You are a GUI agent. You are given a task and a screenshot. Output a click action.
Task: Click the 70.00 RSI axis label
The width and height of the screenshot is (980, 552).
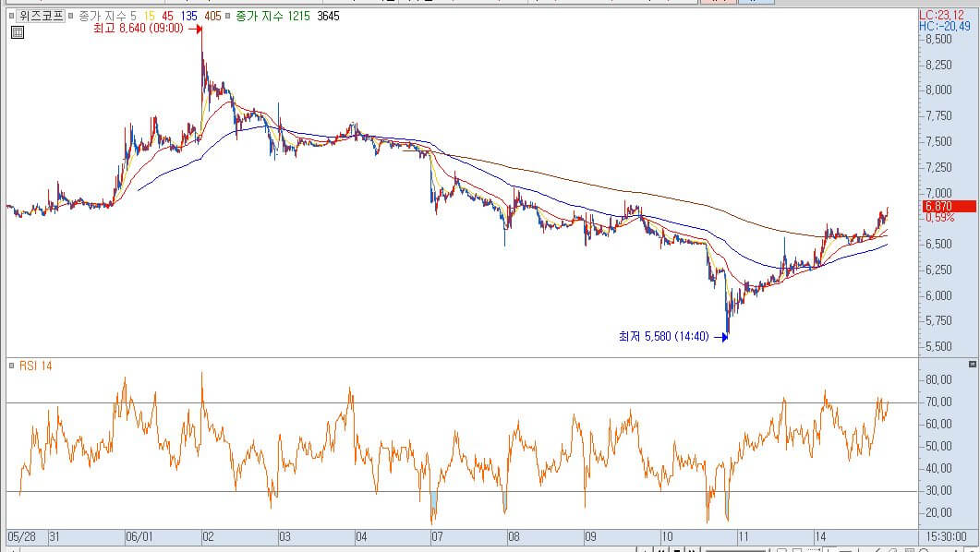[938, 402]
